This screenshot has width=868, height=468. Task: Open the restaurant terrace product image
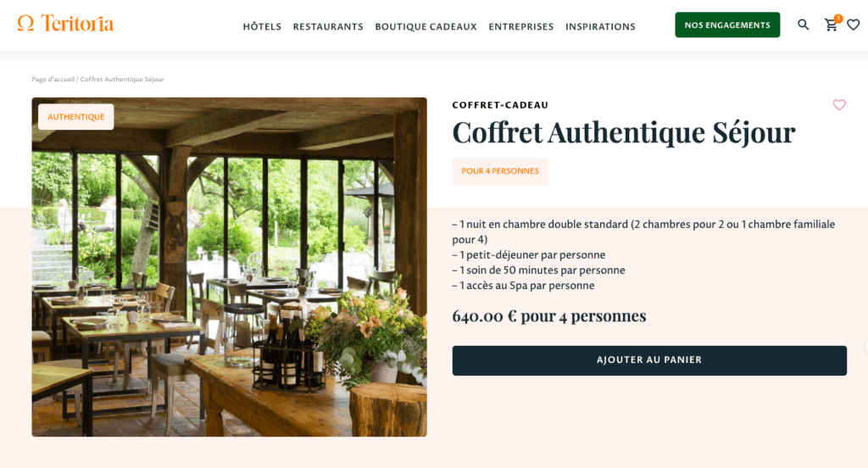coord(229,267)
